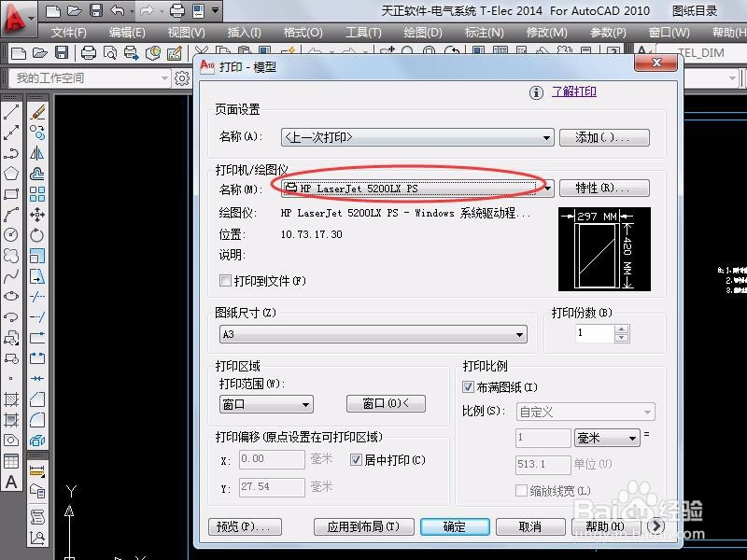The width and height of the screenshot is (747, 560).
Task: Expand more options arrow in print dialog
Action: [656, 525]
